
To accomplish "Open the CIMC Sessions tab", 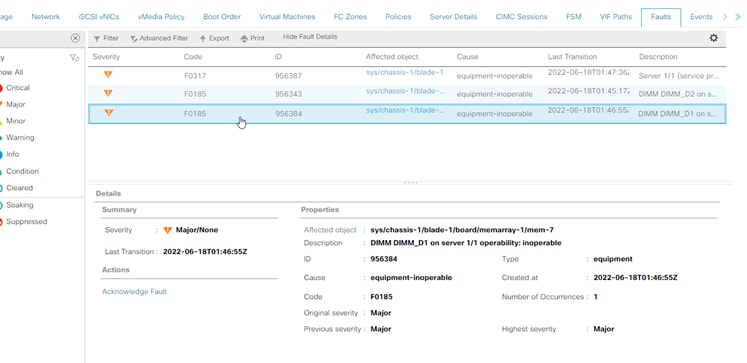I will tap(521, 17).
